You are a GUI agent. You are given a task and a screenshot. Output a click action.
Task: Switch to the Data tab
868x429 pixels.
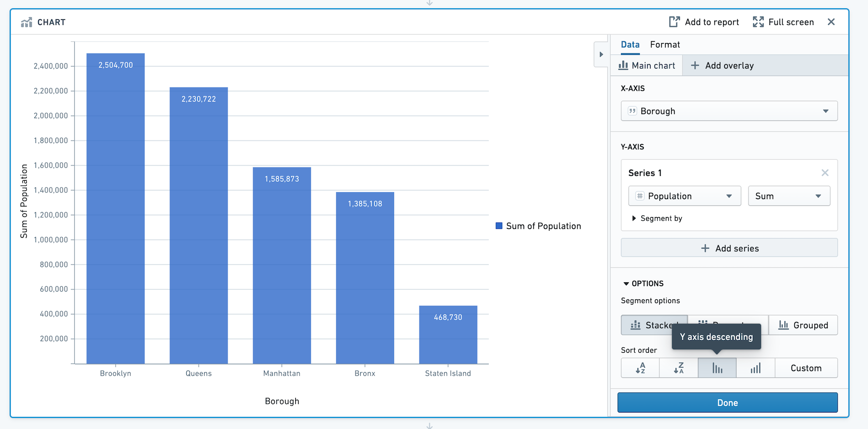tap(630, 45)
